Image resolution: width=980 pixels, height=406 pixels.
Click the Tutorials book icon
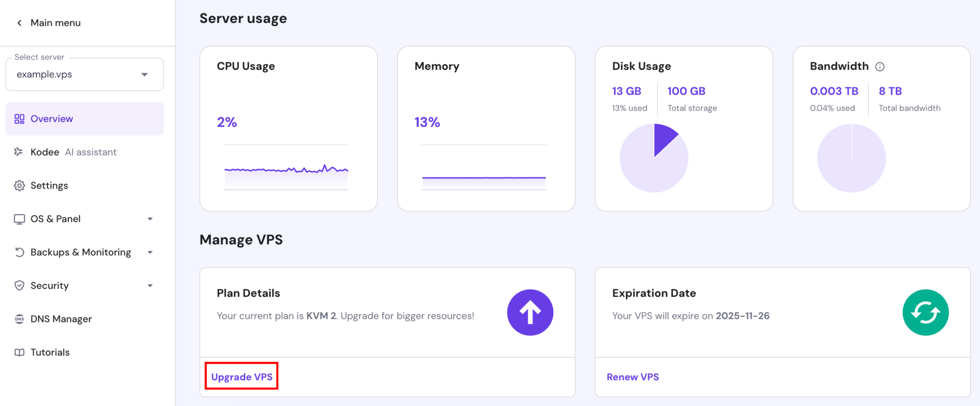click(x=19, y=352)
